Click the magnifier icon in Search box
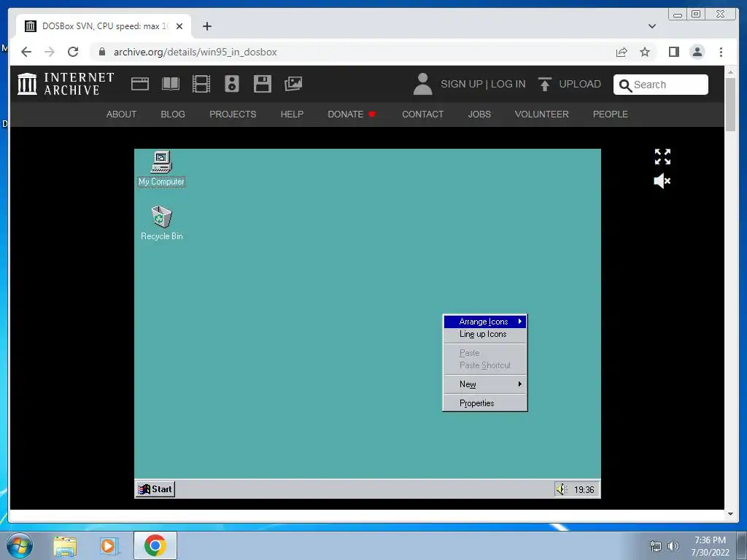 tap(625, 85)
